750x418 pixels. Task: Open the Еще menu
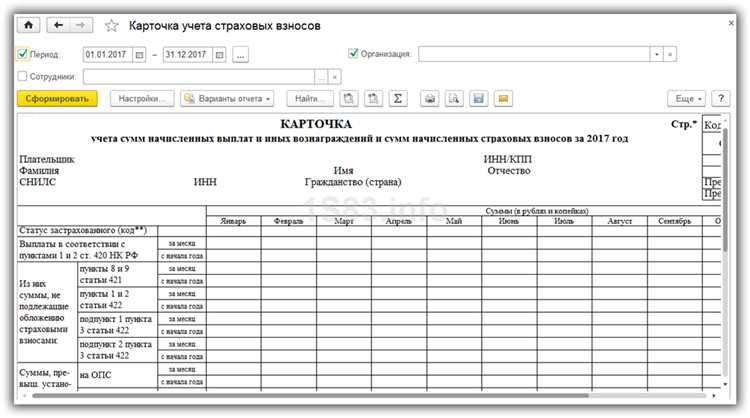[x=686, y=99]
